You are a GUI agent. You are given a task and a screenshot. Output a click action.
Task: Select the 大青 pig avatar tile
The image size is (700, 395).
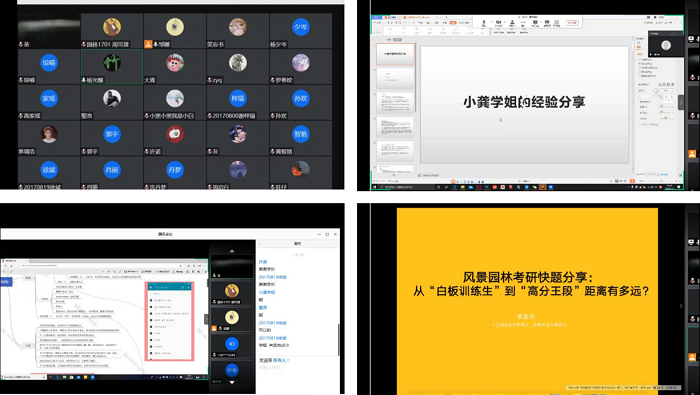pyautogui.click(x=175, y=63)
